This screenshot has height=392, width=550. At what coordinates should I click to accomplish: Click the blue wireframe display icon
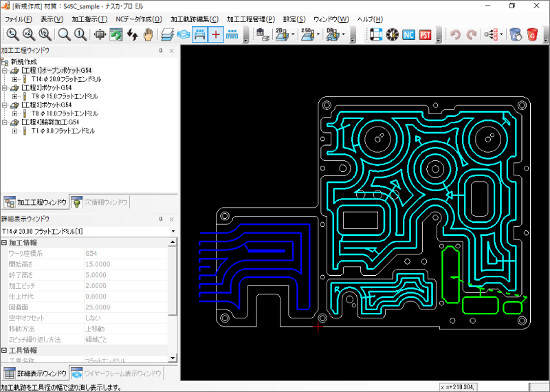(184, 34)
